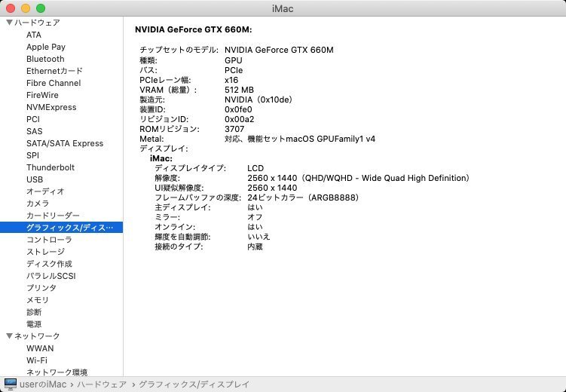Open the コントローラ entry

click(x=49, y=239)
